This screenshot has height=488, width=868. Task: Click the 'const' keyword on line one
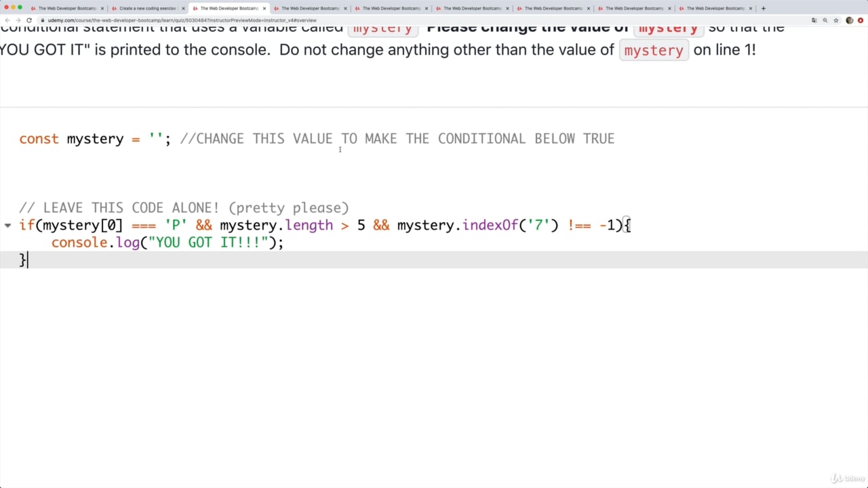coord(39,139)
